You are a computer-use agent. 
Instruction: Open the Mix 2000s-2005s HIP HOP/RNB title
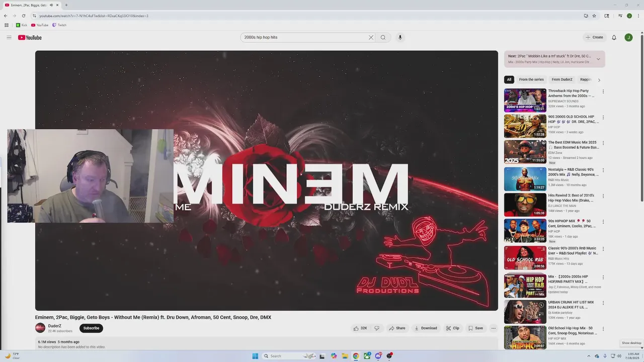pyautogui.click(x=569, y=279)
